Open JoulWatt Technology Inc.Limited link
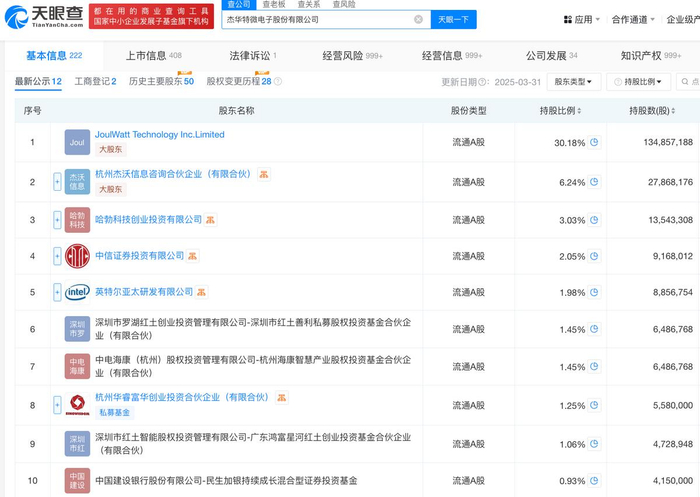The width and height of the screenshot is (700, 497). tap(159, 134)
